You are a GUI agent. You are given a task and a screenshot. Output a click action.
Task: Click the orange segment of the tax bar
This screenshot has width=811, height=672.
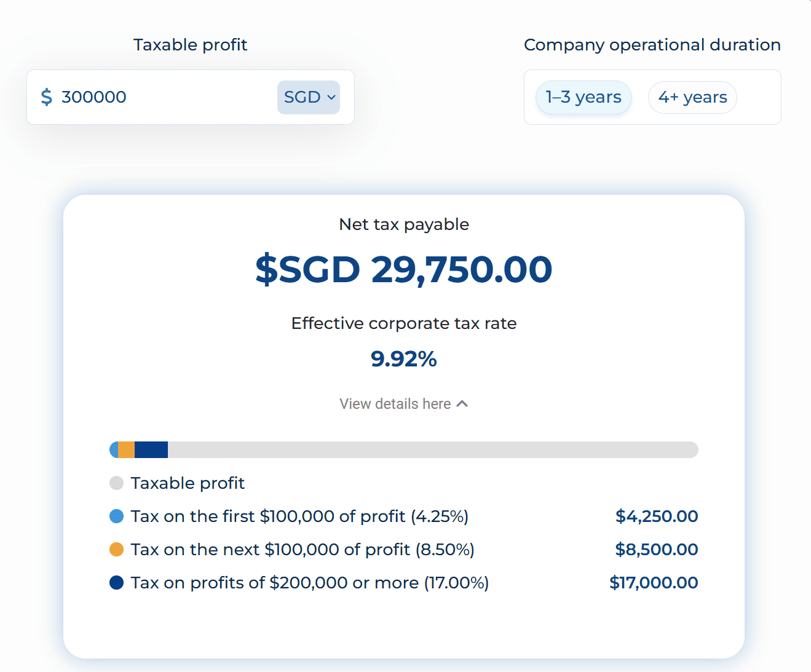127,449
